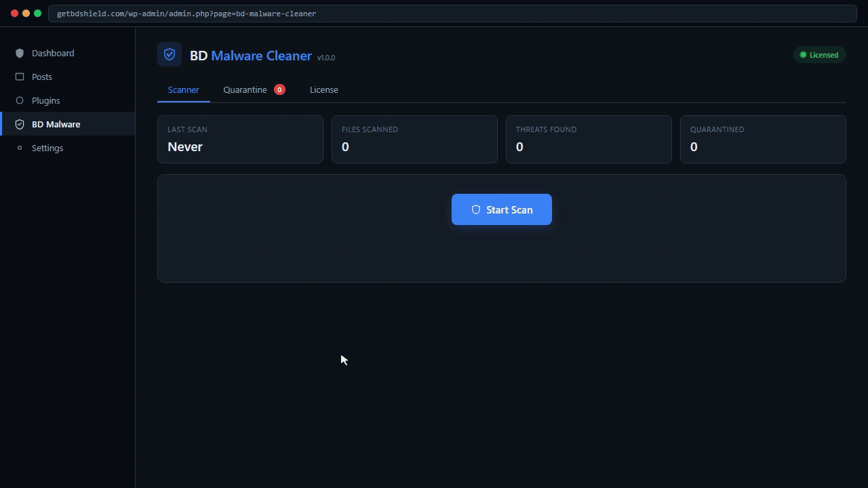The image size is (868, 488).
Task: Click the BD Malware Cleaner logo shield
Action: 170,54
